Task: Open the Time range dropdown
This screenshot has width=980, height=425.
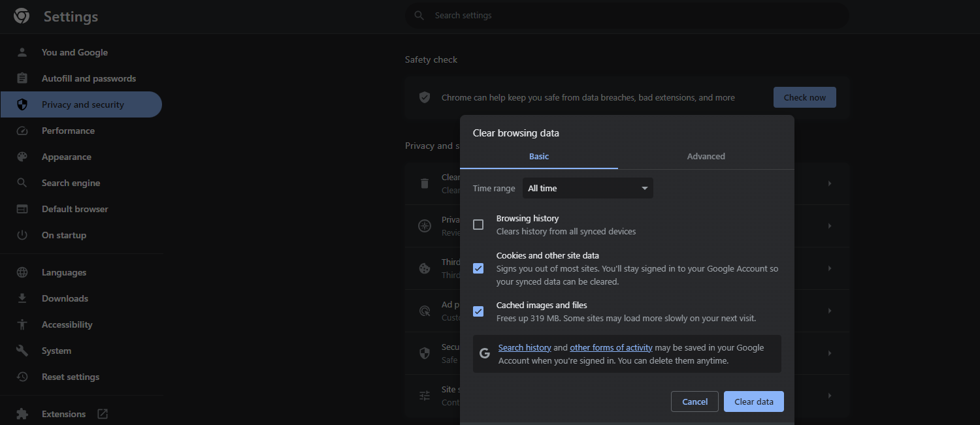Action: (588, 188)
